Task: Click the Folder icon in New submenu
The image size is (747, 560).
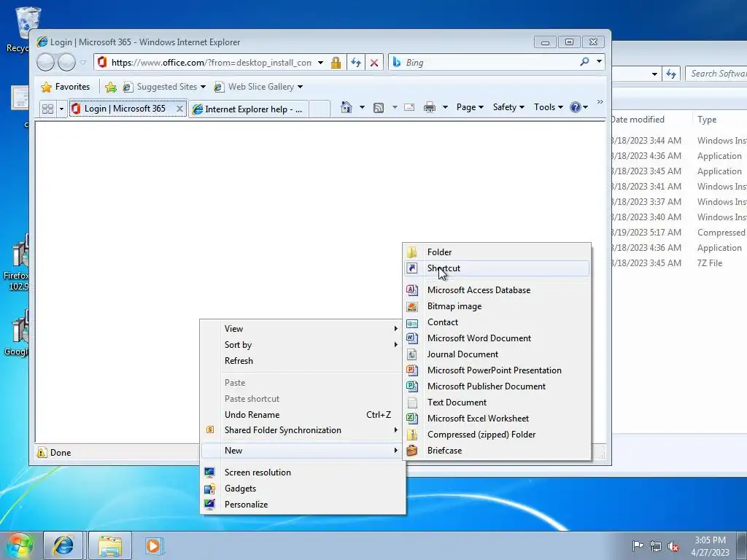Action: click(x=412, y=252)
